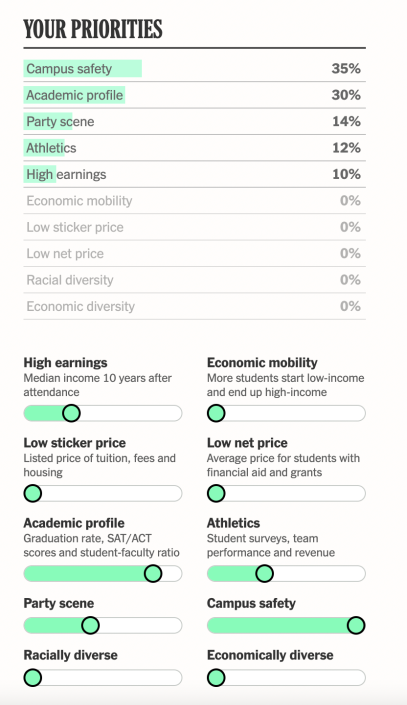Click the Party scene priority row

[194, 121]
